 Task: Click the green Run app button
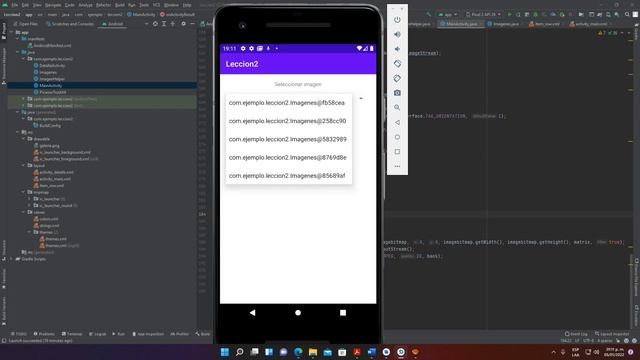(509, 14)
